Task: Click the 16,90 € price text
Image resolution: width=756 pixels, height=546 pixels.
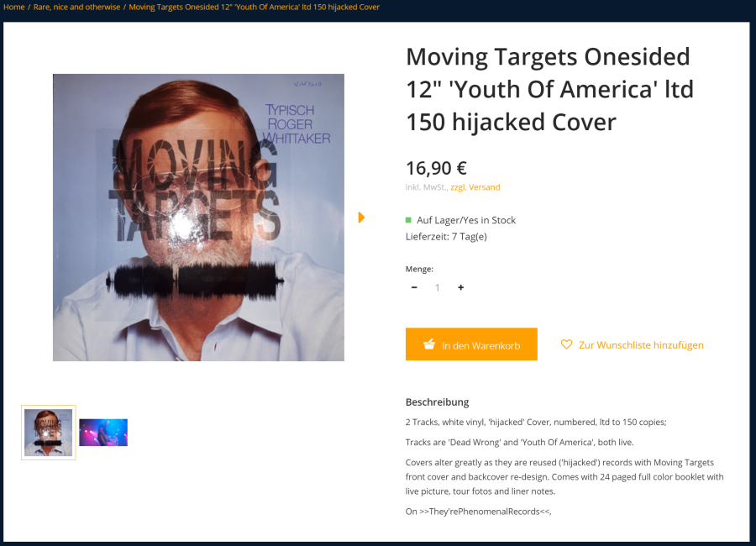Action: [436, 168]
